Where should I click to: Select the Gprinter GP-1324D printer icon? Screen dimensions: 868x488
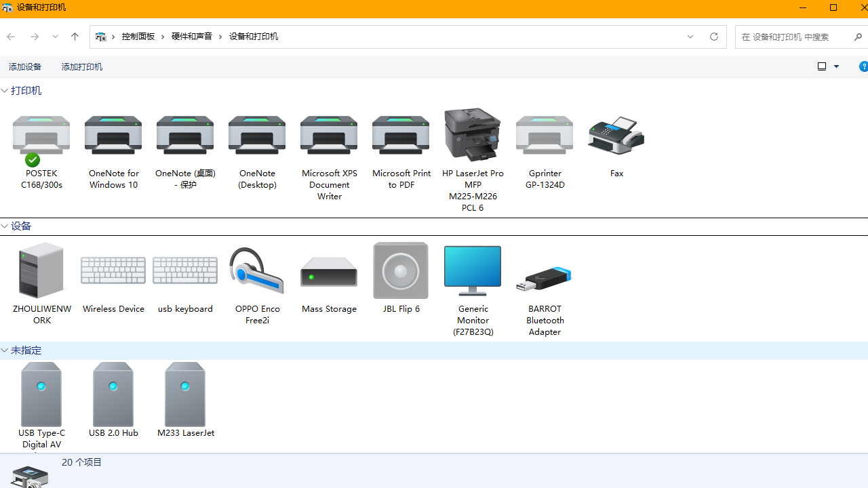coord(545,136)
